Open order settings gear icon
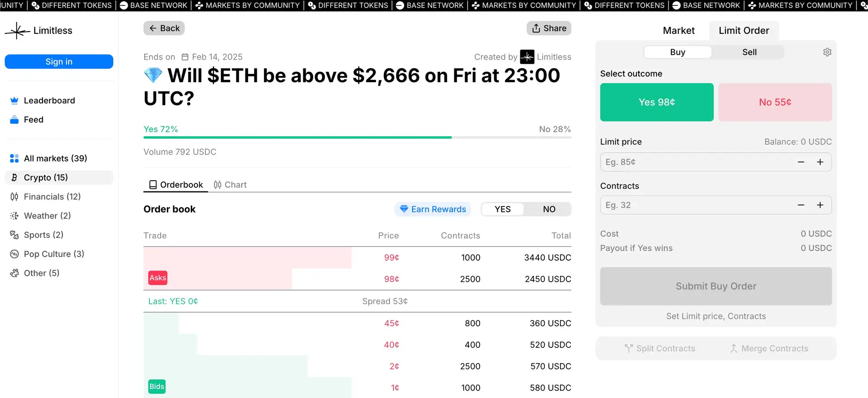Viewport: 868px width, 398px height. (827, 52)
